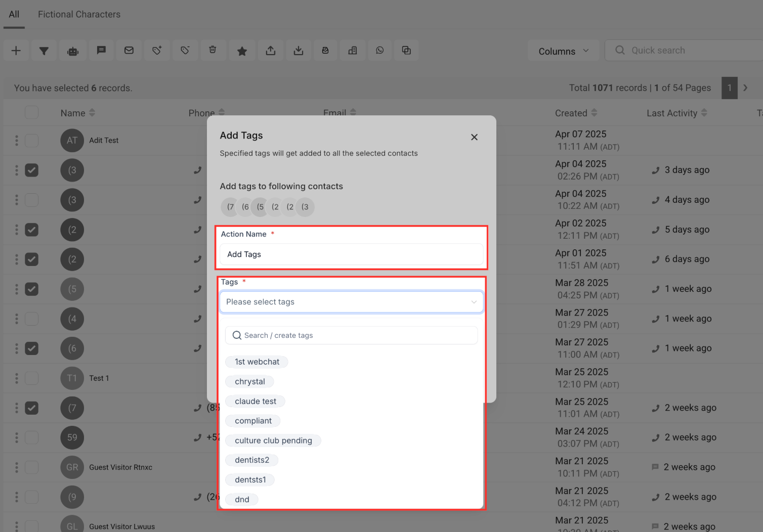
Task: Click the 'Search / create tags' field
Action: point(351,335)
